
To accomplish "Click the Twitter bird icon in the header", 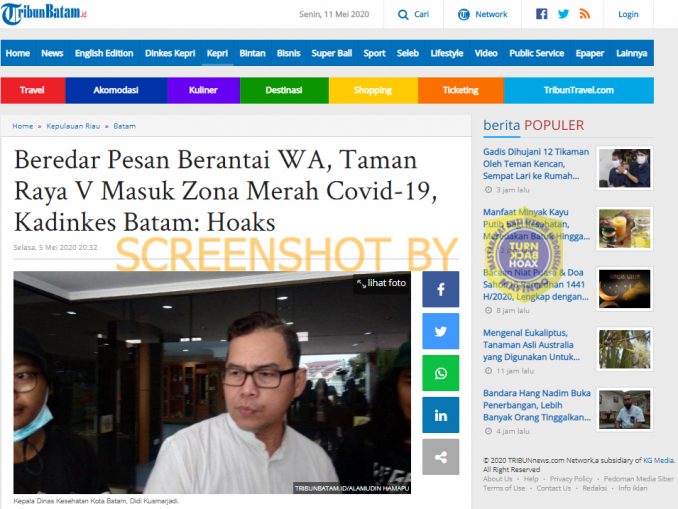I will (x=563, y=14).
